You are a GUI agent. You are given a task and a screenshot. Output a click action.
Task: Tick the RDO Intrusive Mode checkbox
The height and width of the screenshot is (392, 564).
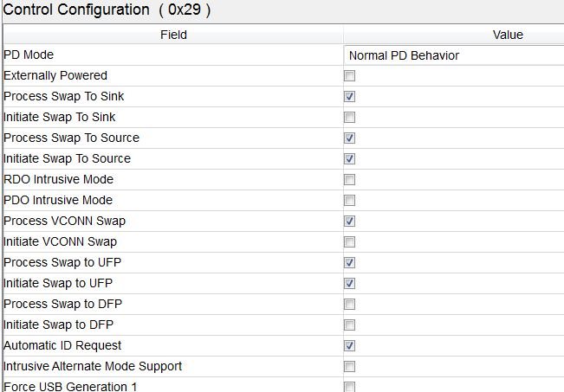(350, 180)
